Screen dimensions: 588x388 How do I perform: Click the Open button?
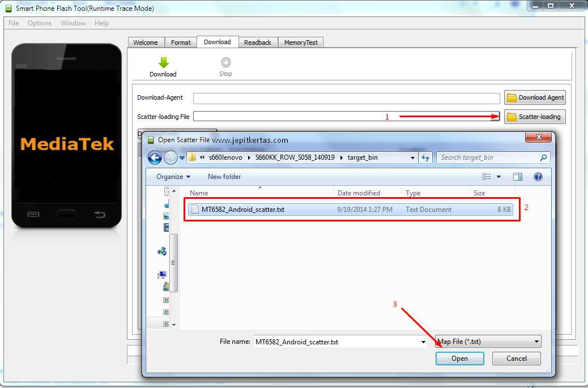459,359
